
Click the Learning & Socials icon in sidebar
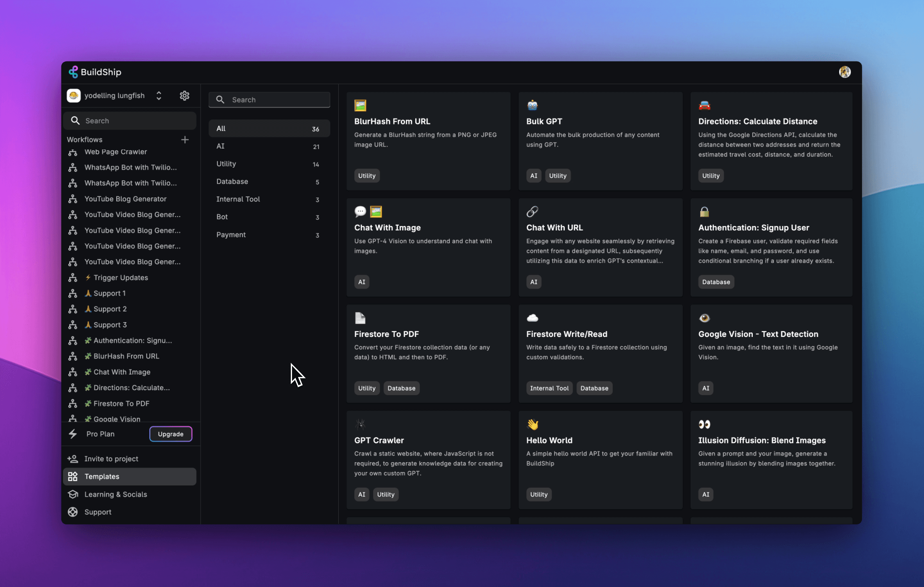73,494
